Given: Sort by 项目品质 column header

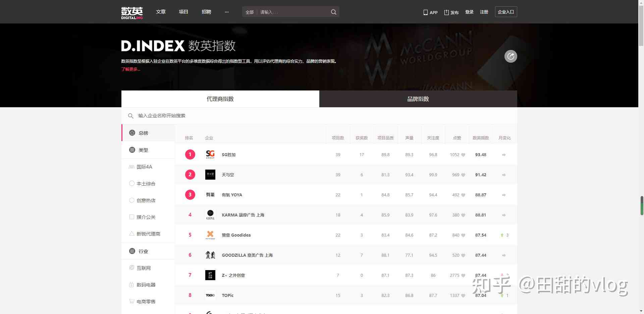Looking at the screenshot, I should point(385,138).
